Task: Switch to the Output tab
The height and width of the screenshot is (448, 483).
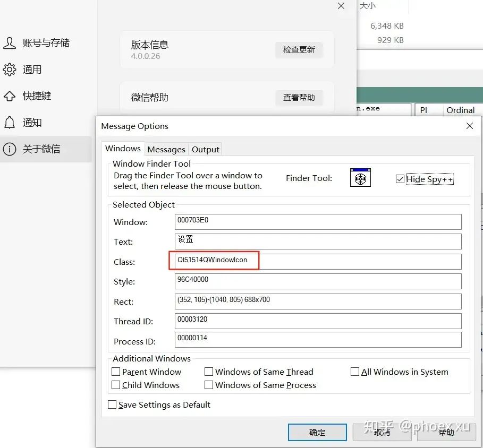Action: (206, 150)
